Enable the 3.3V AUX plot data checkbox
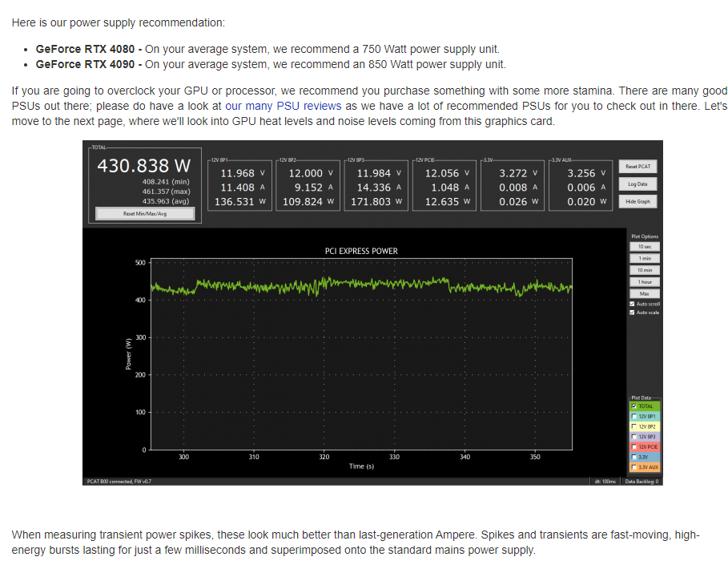728x569 pixels. tap(633, 467)
